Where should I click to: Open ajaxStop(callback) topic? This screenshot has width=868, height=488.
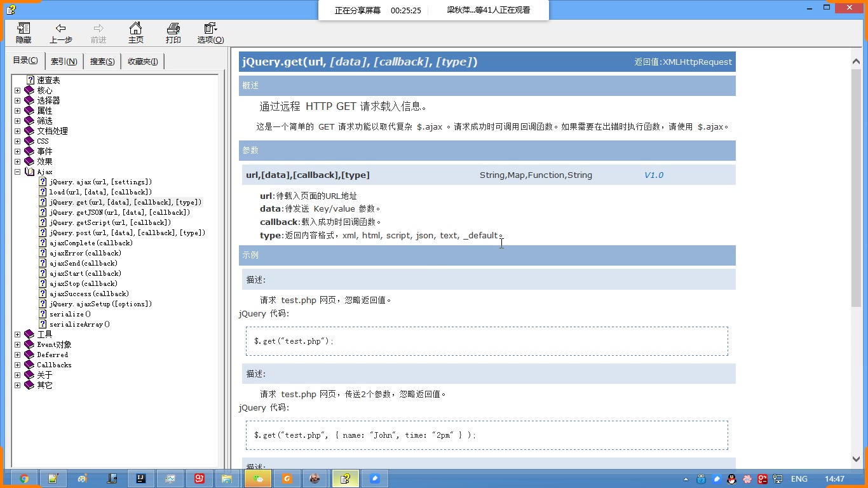(x=83, y=283)
